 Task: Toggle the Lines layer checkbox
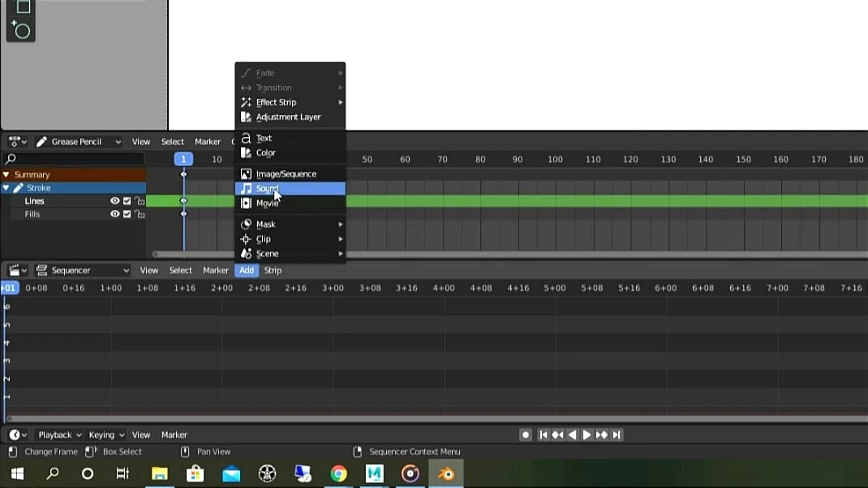click(127, 201)
